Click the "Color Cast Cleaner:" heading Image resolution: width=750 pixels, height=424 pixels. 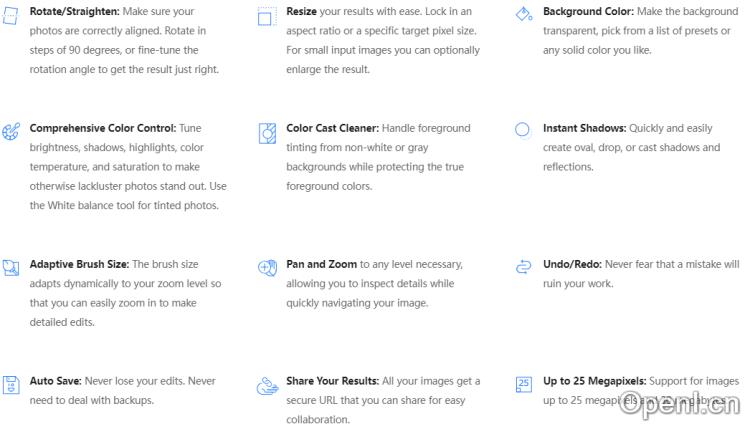pos(332,129)
